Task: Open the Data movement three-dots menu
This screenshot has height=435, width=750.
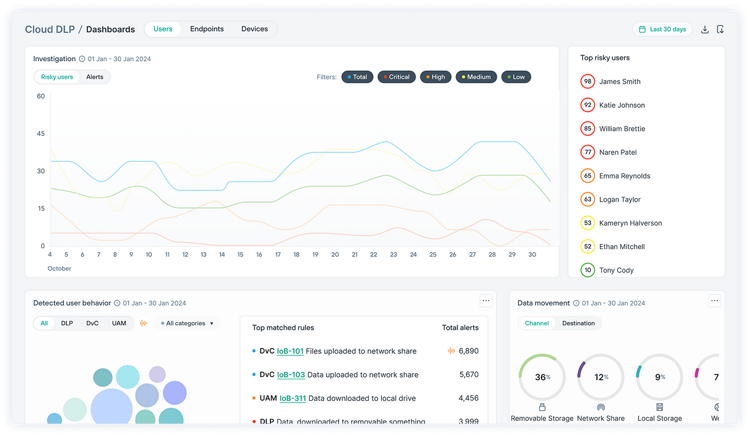Action: [x=714, y=300]
